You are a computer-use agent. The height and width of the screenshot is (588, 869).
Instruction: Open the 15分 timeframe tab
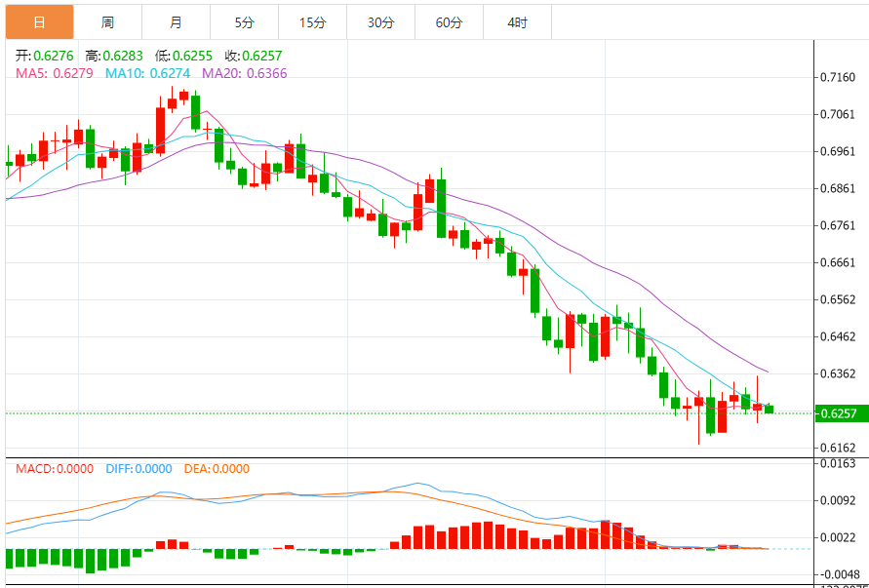tap(312, 22)
